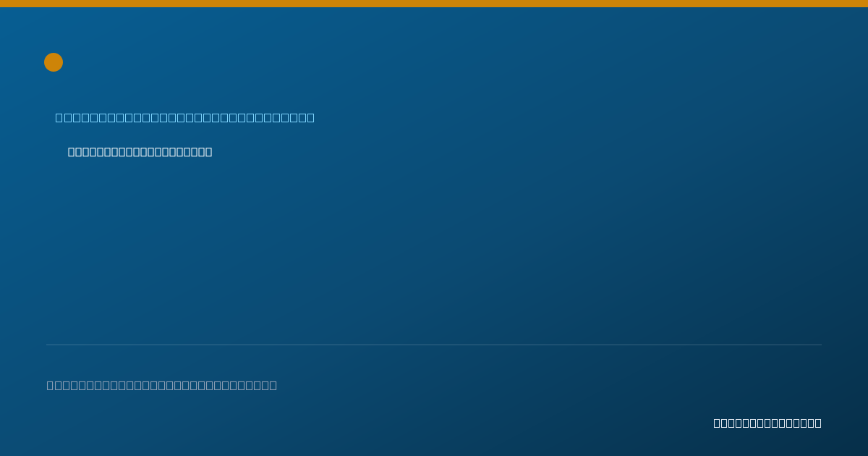
Task: Click the end of the bottom-right white text
Action: 818,423
